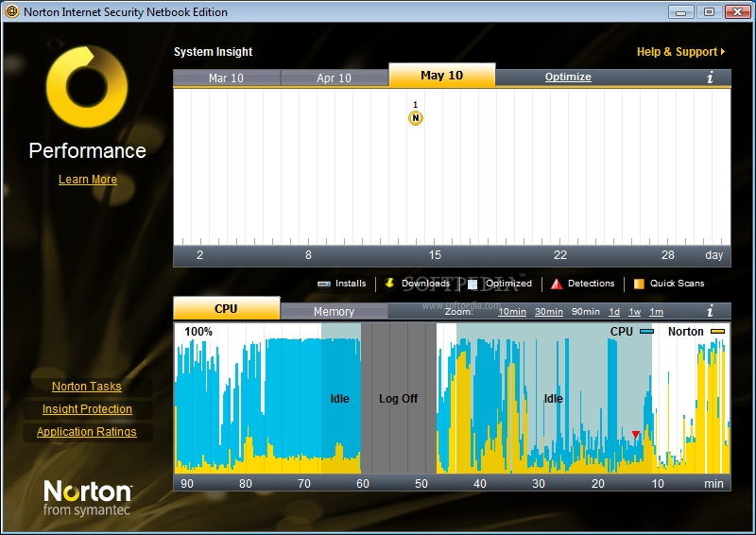Click the Detections legend label
Viewport: 756px width, 535px height.
pyautogui.click(x=592, y=284)
